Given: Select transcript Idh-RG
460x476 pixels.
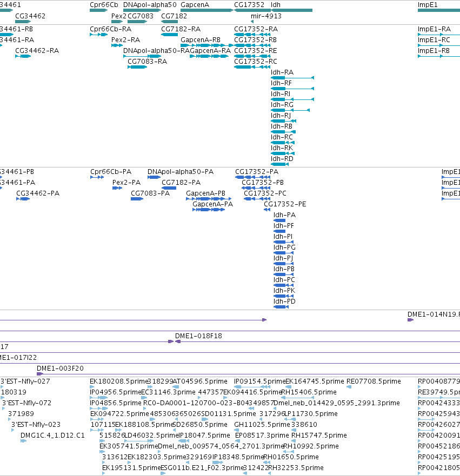Looking at the screenshot, I should coord(282,105).
